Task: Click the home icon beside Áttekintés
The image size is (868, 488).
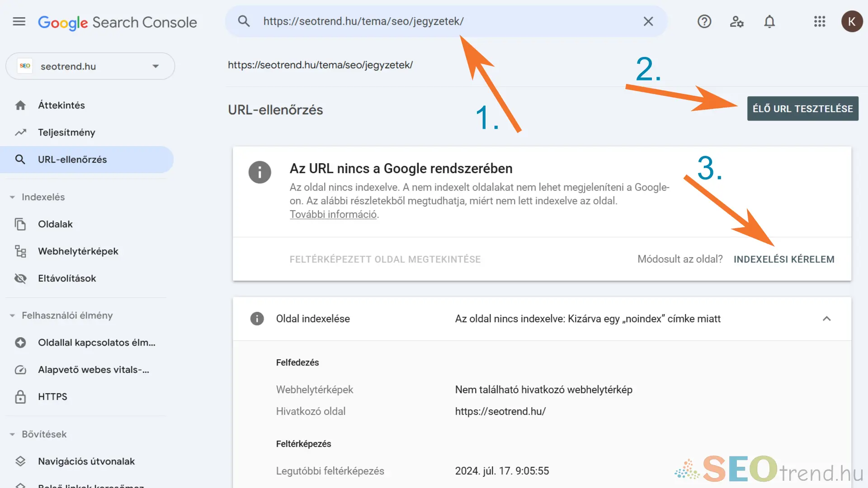Action: click(20, 105)
